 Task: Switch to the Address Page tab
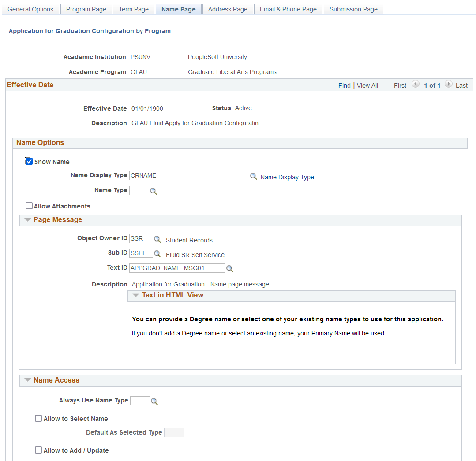pyautogui.click(x=228, y=9)
